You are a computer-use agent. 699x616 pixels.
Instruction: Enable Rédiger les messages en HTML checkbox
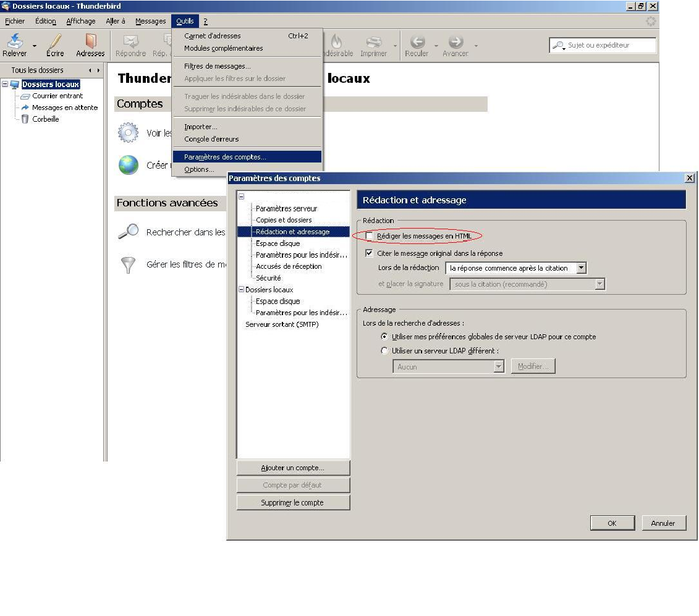[369, 236]
